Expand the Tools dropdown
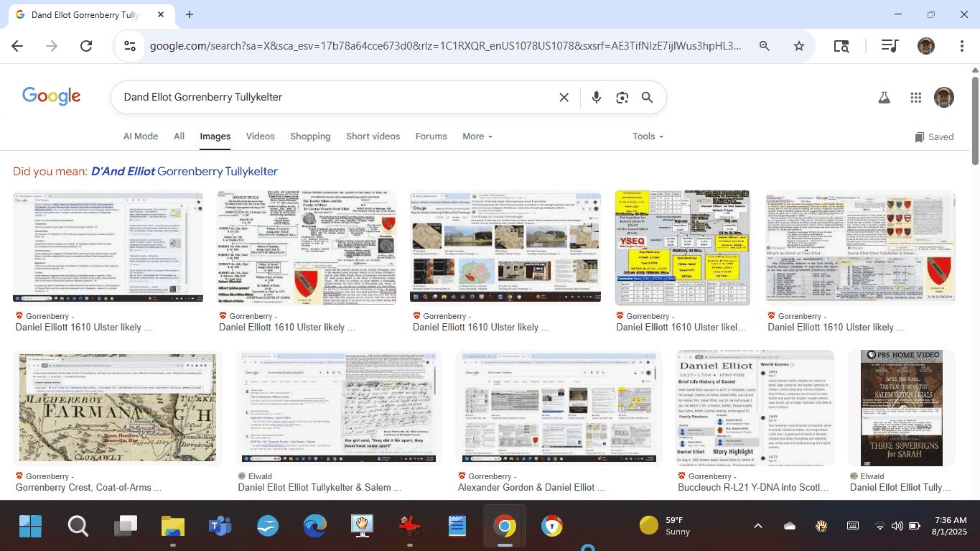Image resolution: width=980 pixels, height=551 pixels. (x=648, y=136)
